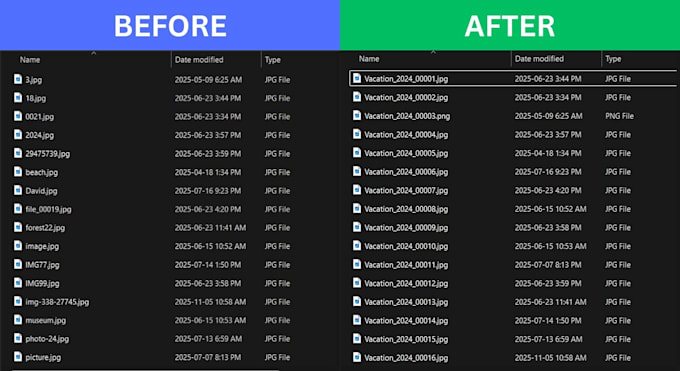Select the Vacation_2024_00008.jpg file icon
The width and height of the screenshot is (680, 371).
pyautogui.click(x=357, y=209)
